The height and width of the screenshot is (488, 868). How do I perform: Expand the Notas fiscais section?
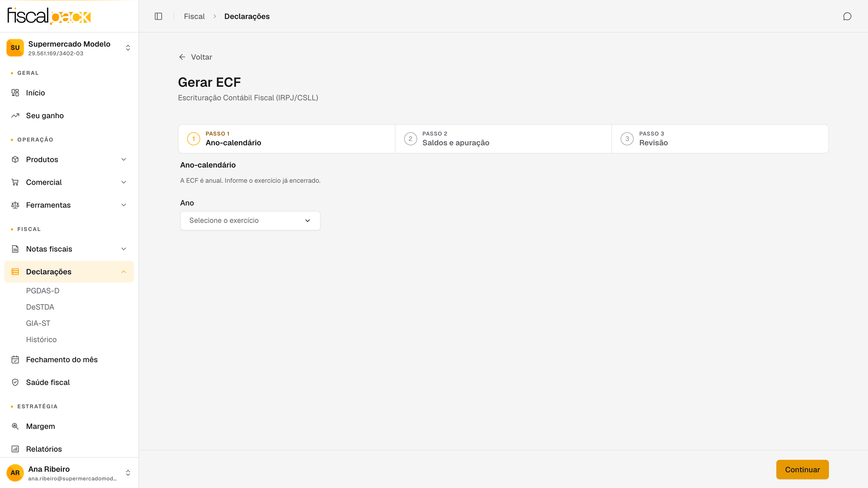click(69, 249)
